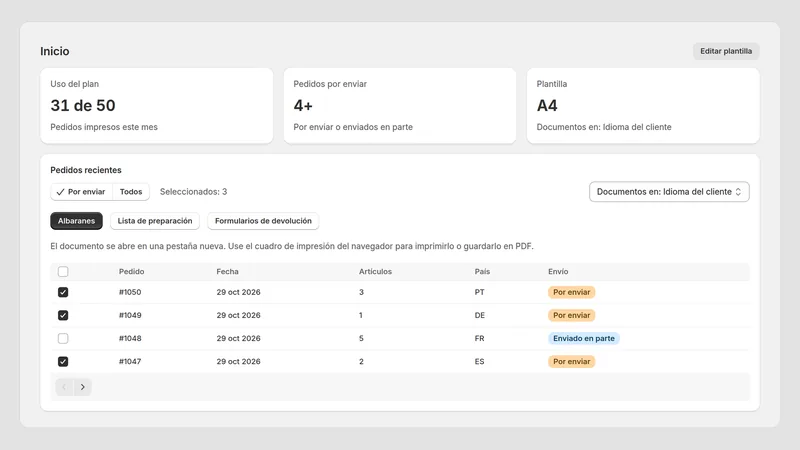Click the Pedido column header
This screenshot has height=450, width=800.
click(132, 271)
